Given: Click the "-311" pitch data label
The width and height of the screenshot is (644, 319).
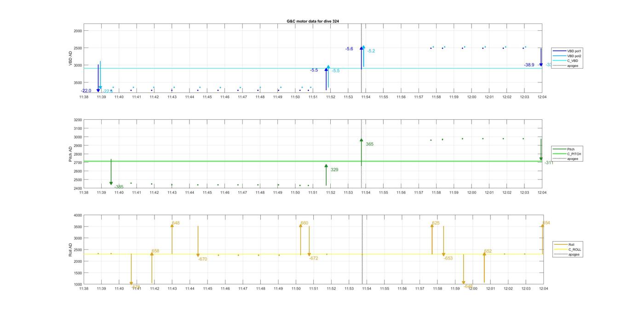Looking at the screenshot, I should [549, 162].
